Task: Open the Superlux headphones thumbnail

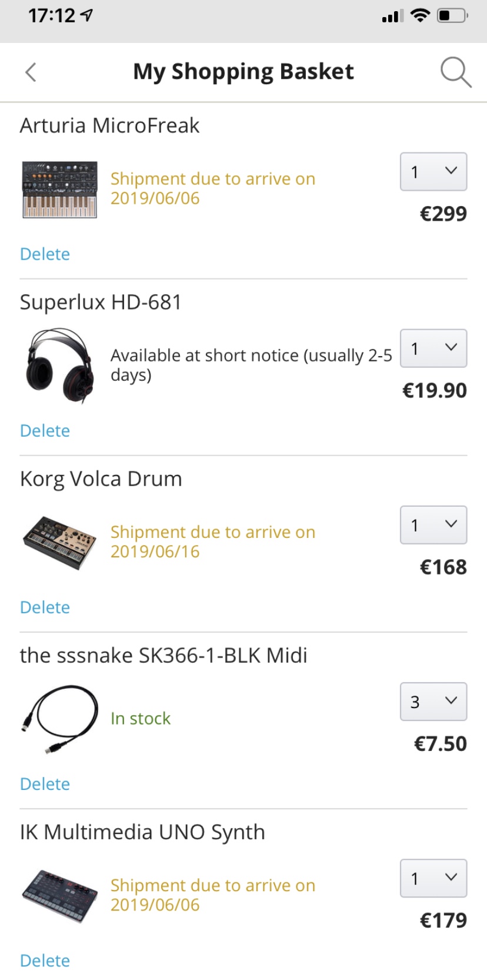Action: coord(59,366)
